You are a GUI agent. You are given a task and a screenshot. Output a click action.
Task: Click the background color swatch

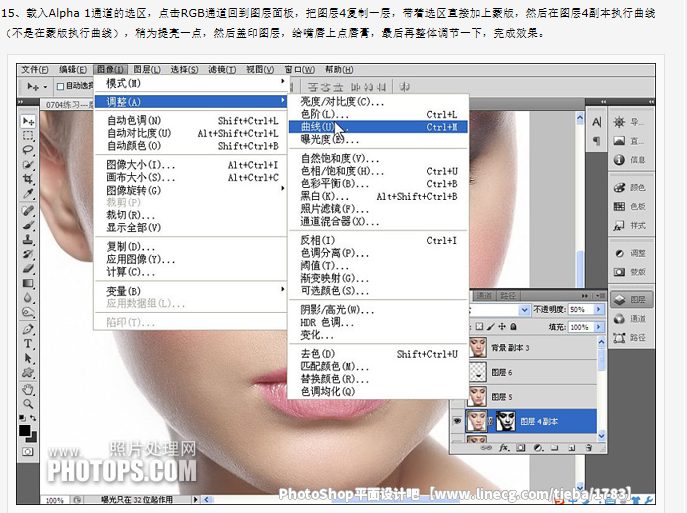coord(33,438)
